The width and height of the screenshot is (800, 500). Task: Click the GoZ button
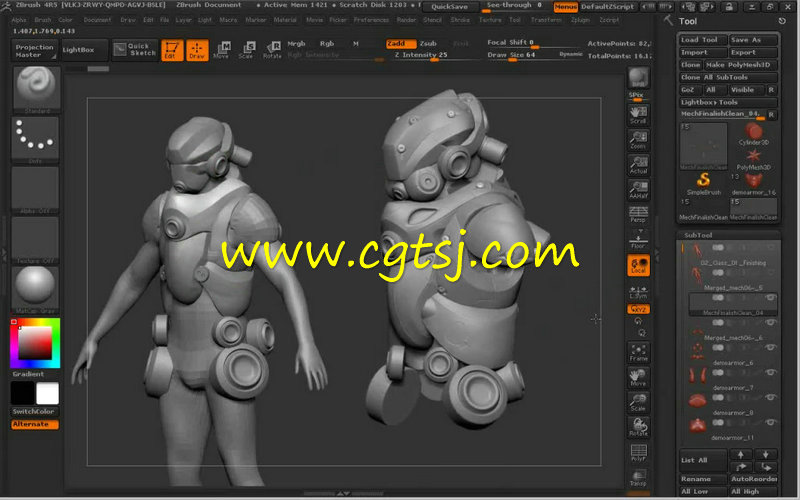pos(690,90)
